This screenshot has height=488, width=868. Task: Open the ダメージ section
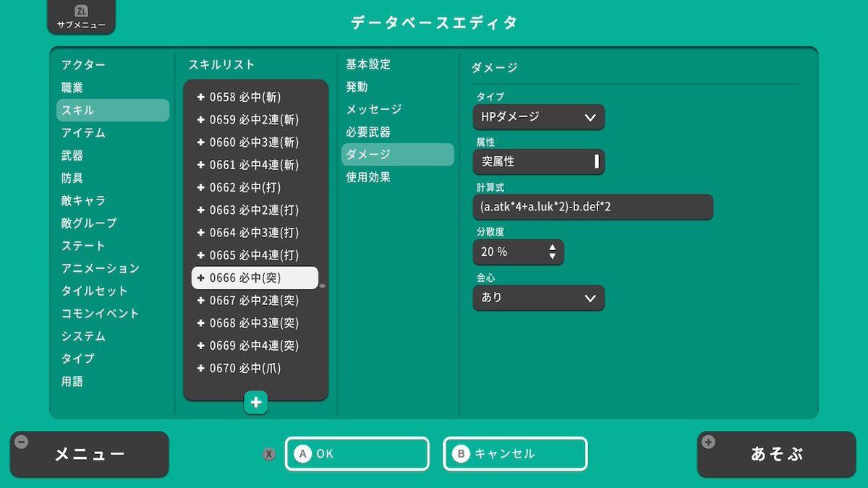tap(398, 155)
